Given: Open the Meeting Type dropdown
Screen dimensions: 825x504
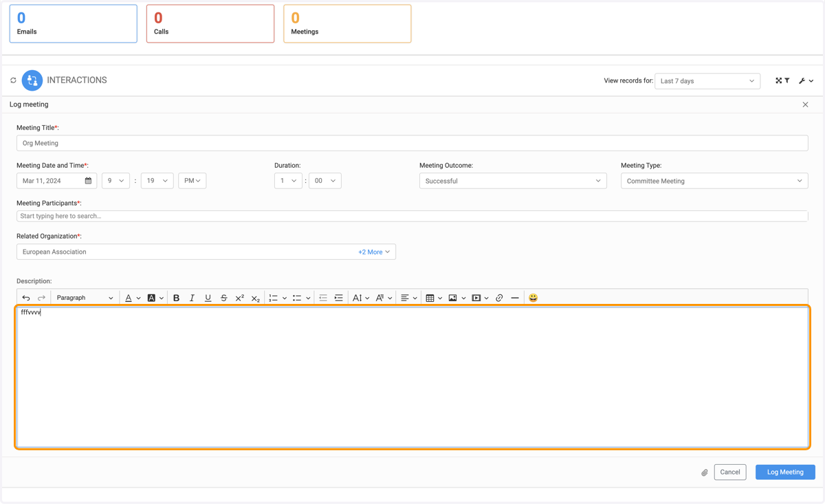Looking at the screenshot, I should point(714,181).
